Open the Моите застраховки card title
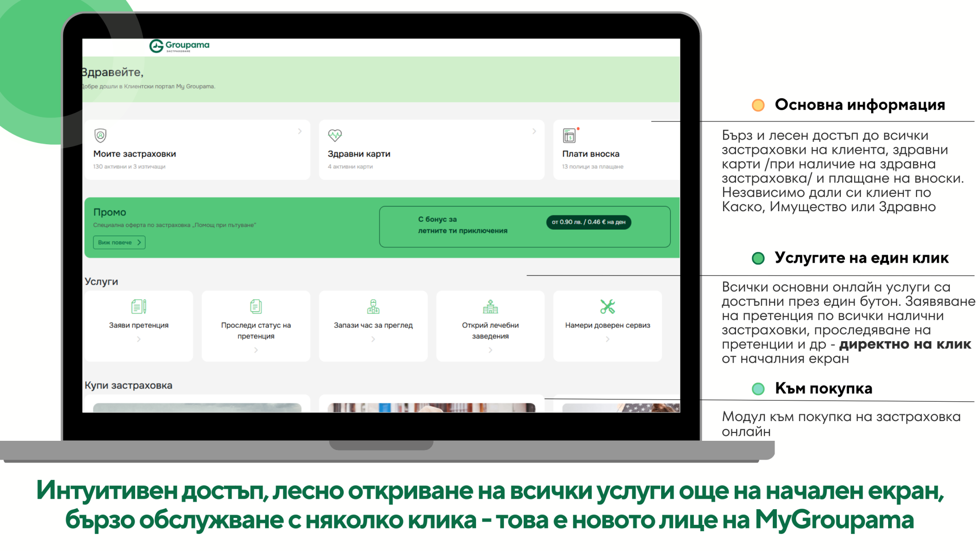 click(x=135, y=154)
